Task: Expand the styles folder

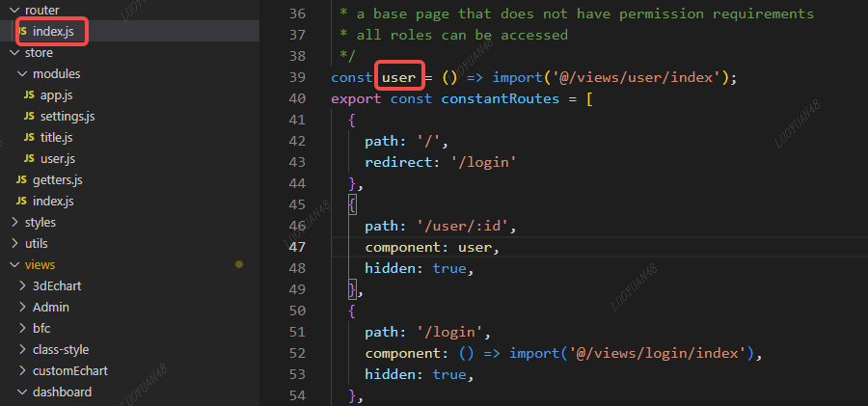Action: coord(14,223)
